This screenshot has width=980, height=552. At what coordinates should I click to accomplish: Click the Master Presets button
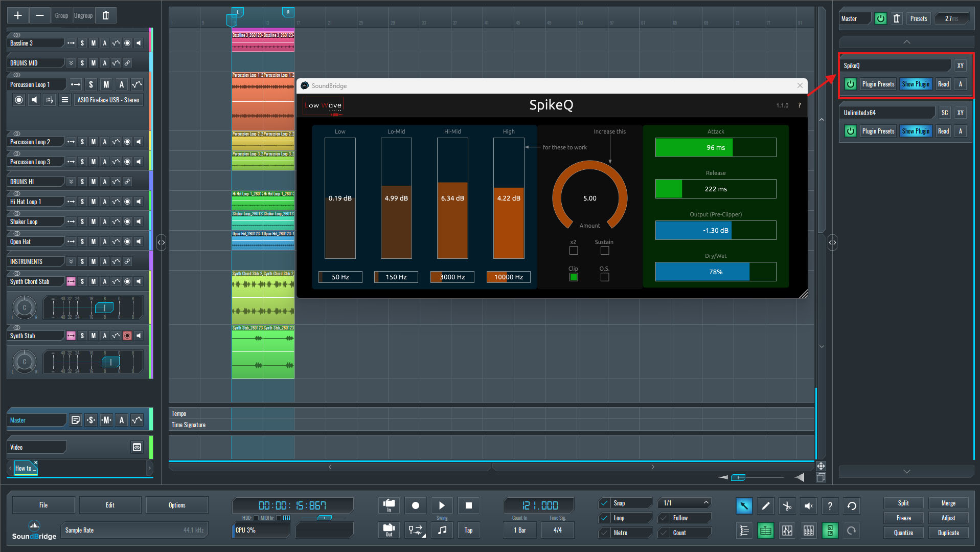pyautogui.click(x=918, y=18)
